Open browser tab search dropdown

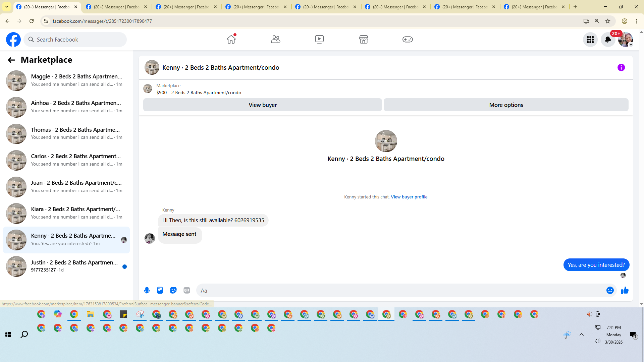pyautogui.click(x=7, y=7)
